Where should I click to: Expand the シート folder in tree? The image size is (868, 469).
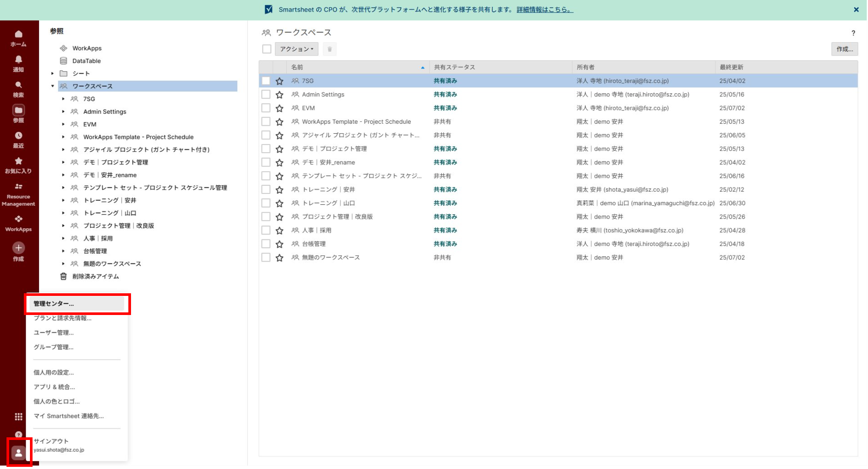tap(52, 73)
